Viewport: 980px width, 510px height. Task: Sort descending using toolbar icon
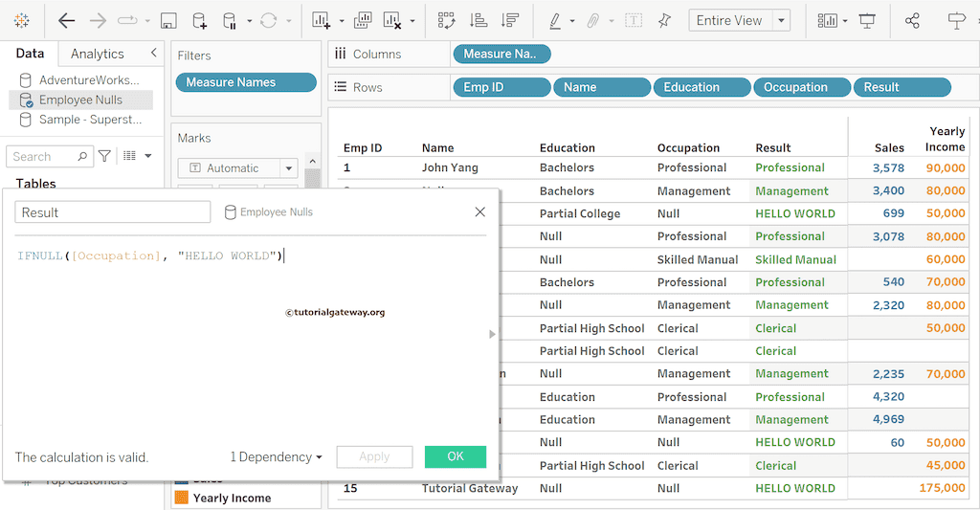(x=510, y=21)
